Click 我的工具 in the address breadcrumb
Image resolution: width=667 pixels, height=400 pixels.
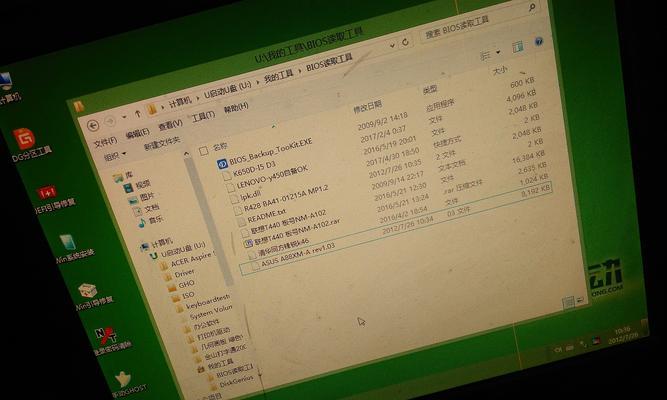point(278,76)
